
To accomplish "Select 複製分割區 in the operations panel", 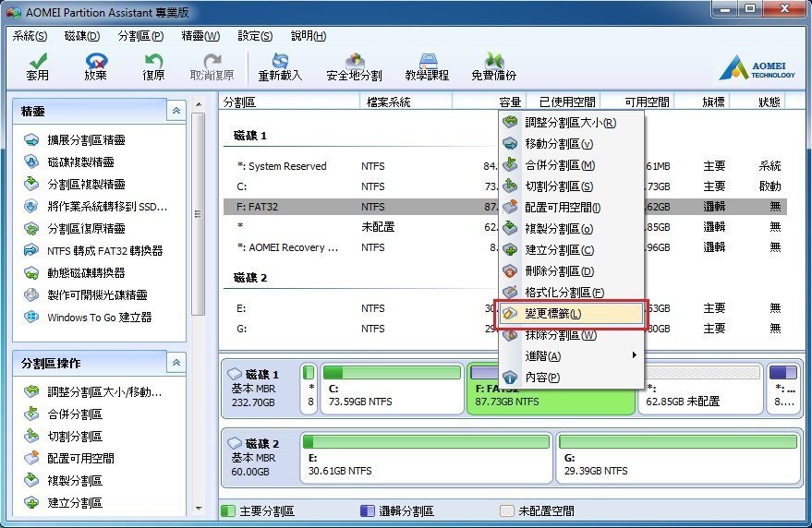I will pyautogui.click(x=63, y=480).
